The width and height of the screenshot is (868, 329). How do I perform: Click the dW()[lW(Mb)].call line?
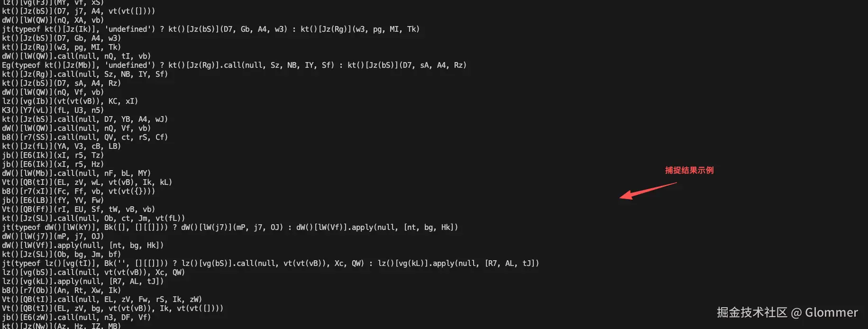76,173
